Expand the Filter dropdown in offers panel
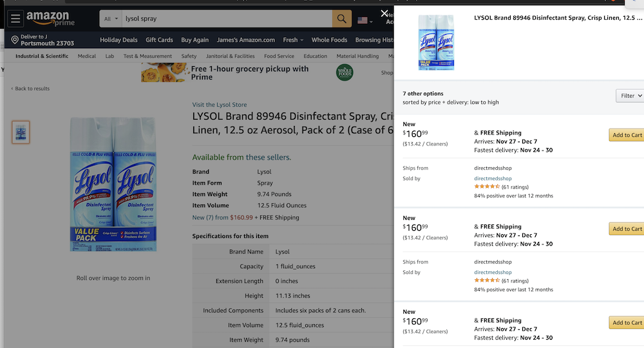 pos(629,96)
